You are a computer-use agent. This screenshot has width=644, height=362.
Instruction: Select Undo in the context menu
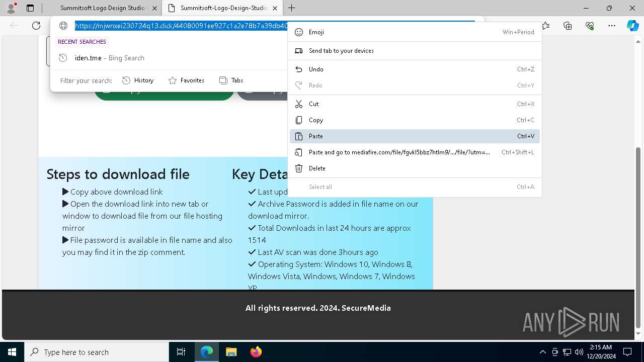(x=415, y=69)
